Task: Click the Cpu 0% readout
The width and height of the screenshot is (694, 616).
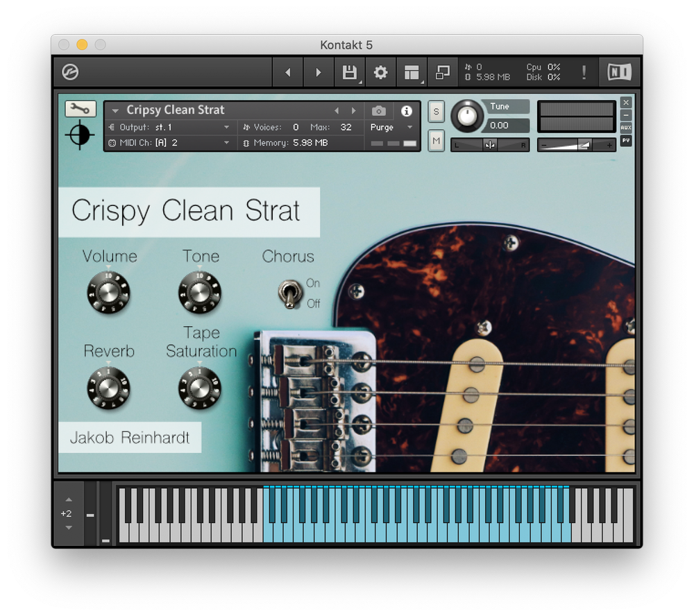Action: [x=543, y=67]
